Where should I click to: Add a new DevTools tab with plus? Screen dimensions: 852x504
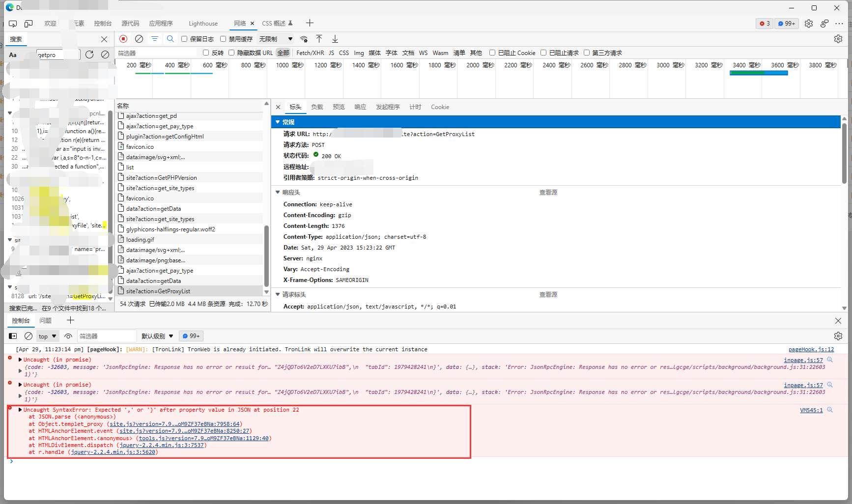tap(310, 23)
